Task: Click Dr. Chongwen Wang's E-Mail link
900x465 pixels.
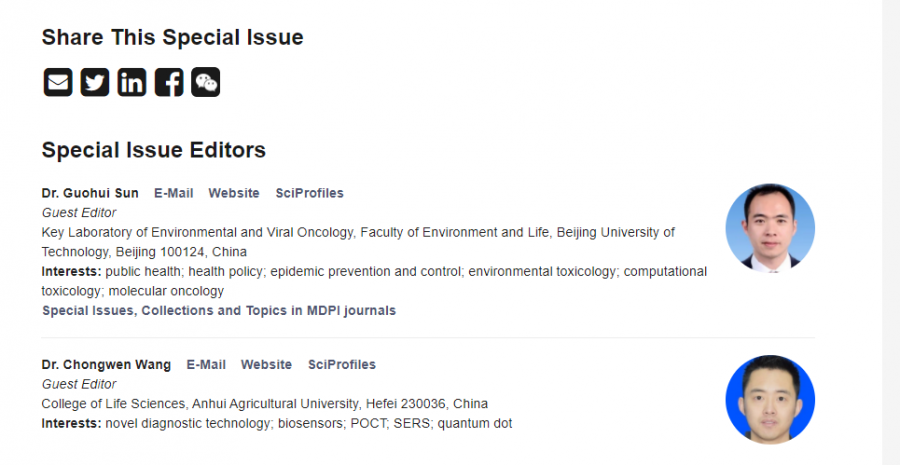Action: tap(206, 365)
